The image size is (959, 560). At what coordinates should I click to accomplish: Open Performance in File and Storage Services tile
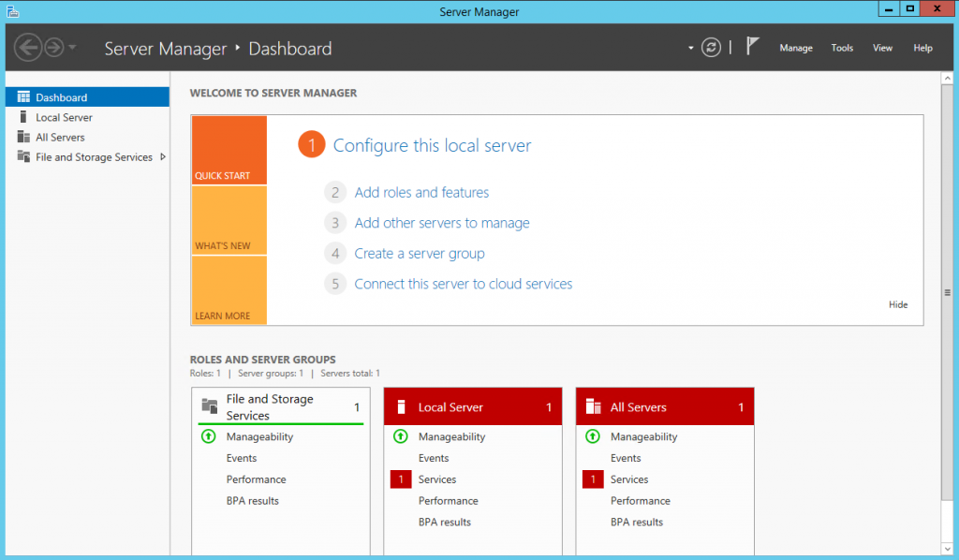tap(256, 479)
